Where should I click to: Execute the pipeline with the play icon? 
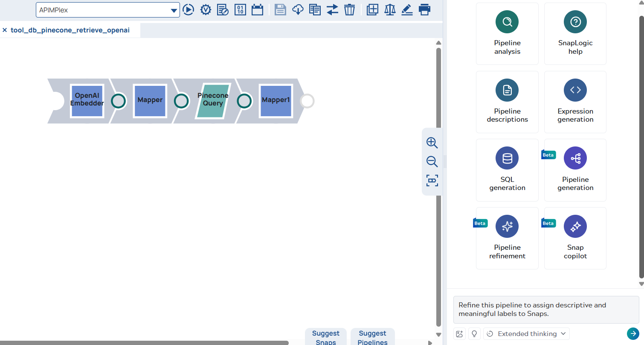(189, 9)
